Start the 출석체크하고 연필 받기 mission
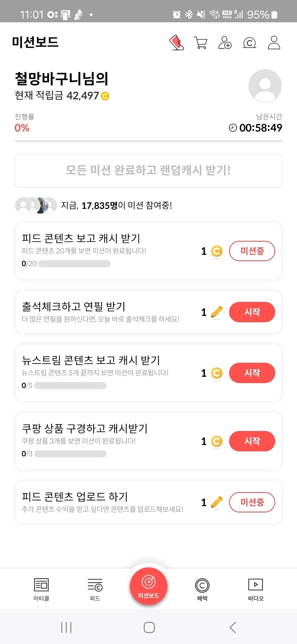This screenshot has width=297, height=644. click(x=252, y=312)
